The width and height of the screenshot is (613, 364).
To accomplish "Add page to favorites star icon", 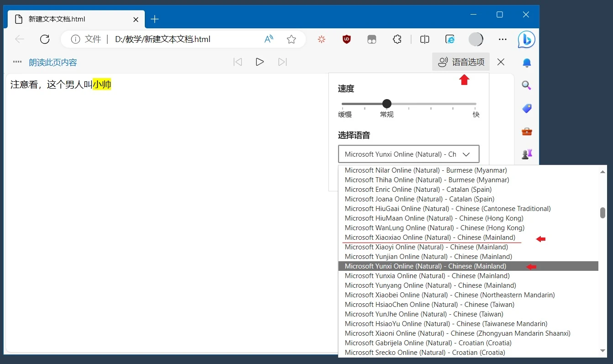I will pos(291,39).
